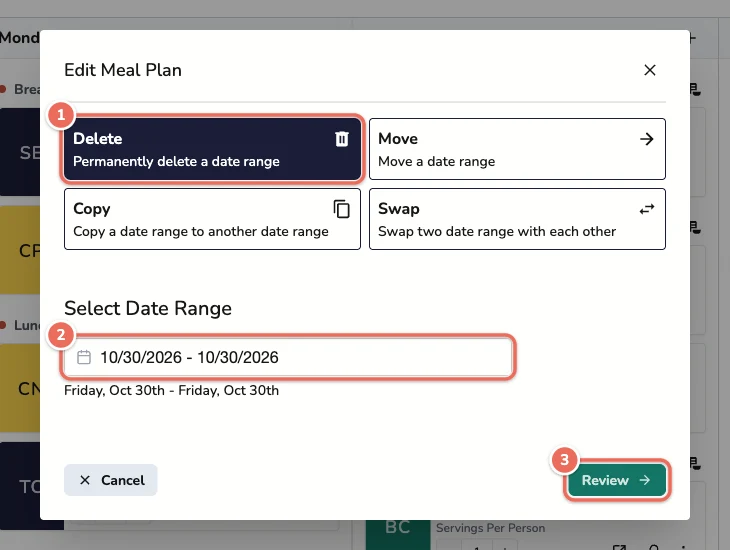Choose the Swap date ranges option

pos(517,219)
